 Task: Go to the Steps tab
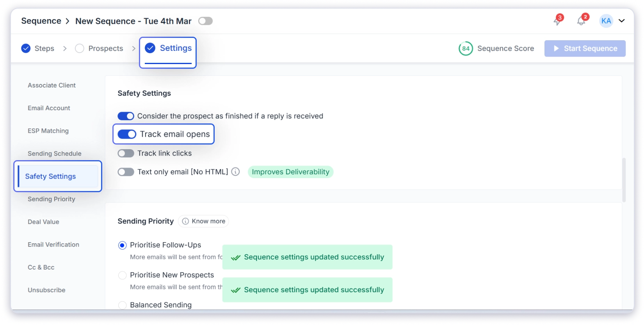(x=44, y=48)
